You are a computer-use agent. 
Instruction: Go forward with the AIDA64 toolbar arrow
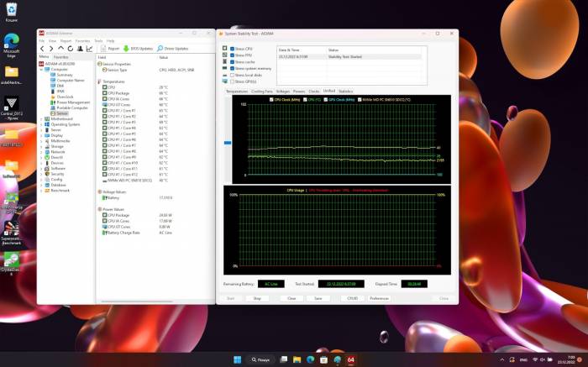tap(51, 49)
